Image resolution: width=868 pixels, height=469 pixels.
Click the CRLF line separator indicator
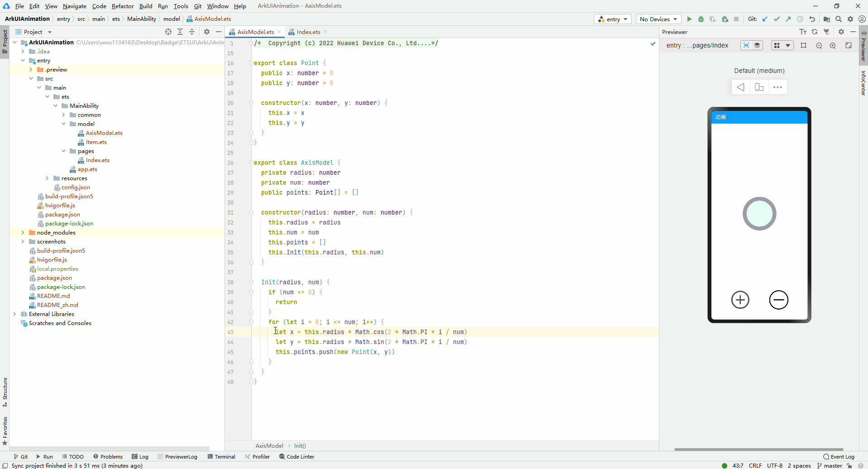[755, 465]
